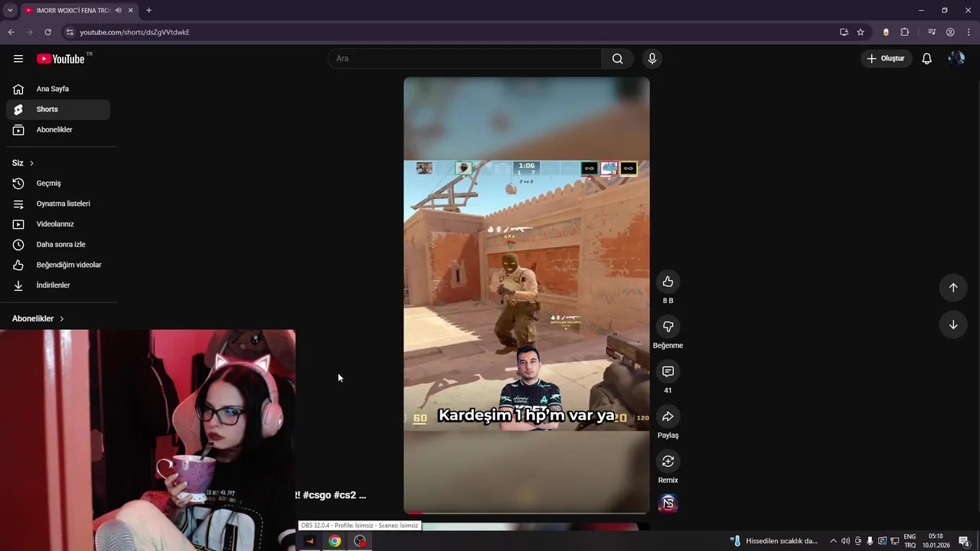Open Daha sonra izle list
The height and width of the screenshot is (551, 980).
[x=58, y=245]
